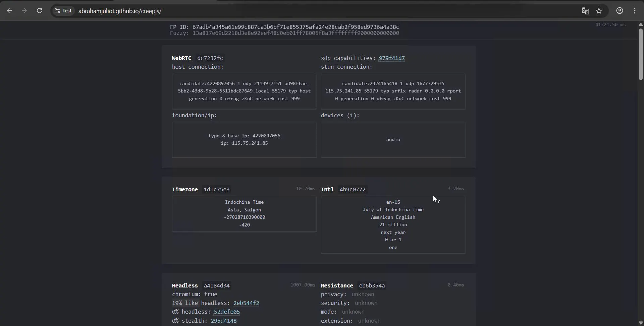Open site info via Test chip
Screen dimensions: 644x326
coord(63,11)
